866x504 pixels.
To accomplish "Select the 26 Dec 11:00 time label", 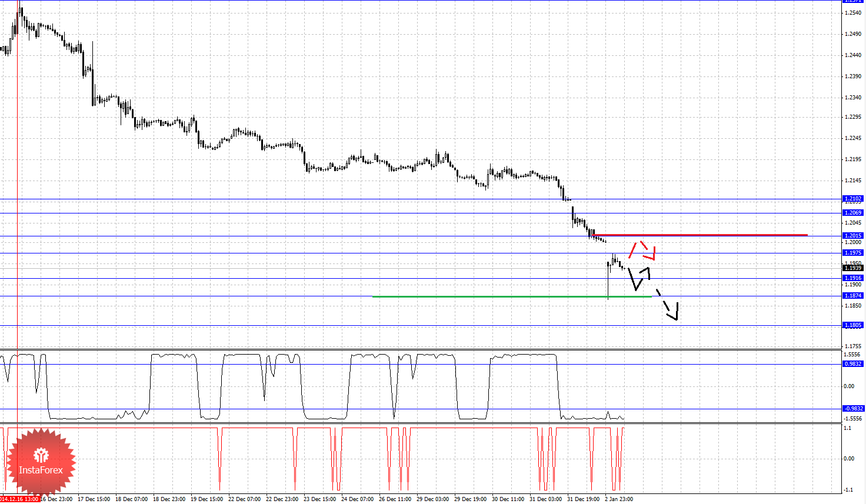I will (x=395, y=499).
